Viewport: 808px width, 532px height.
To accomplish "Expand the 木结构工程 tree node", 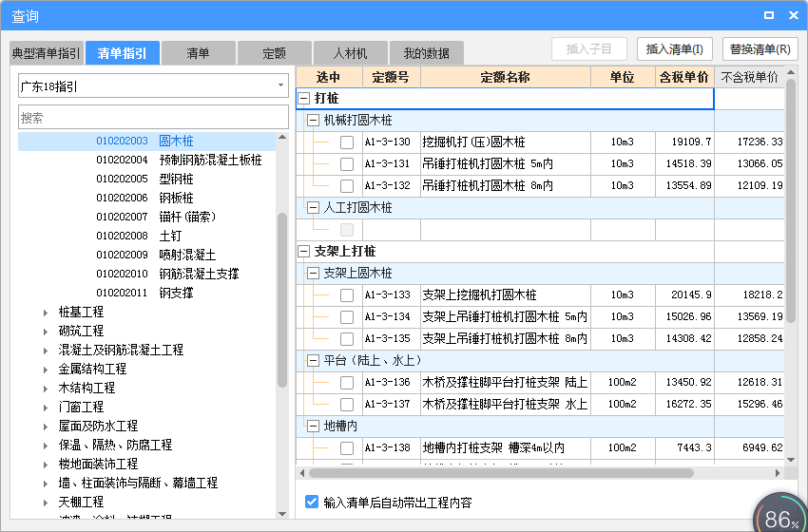I will tap(46, 389).
